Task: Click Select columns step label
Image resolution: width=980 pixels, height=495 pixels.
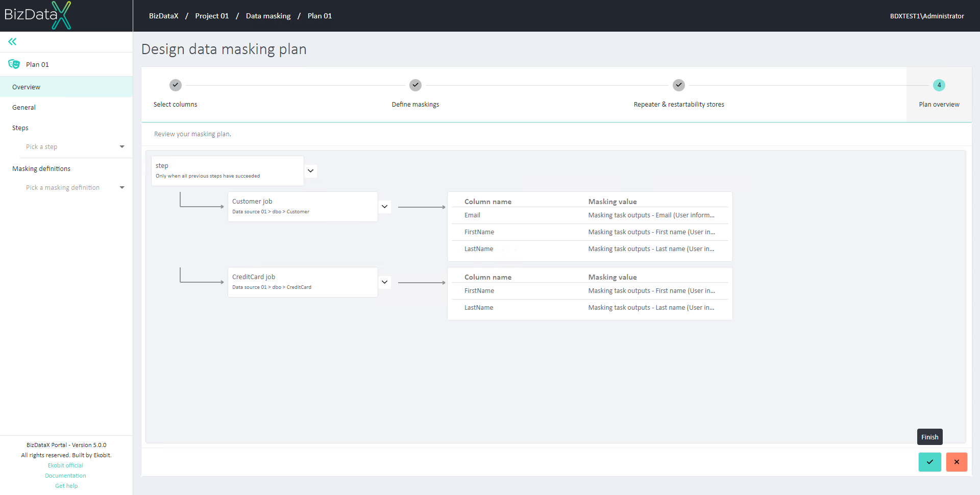Action: [x=176, y=105]
